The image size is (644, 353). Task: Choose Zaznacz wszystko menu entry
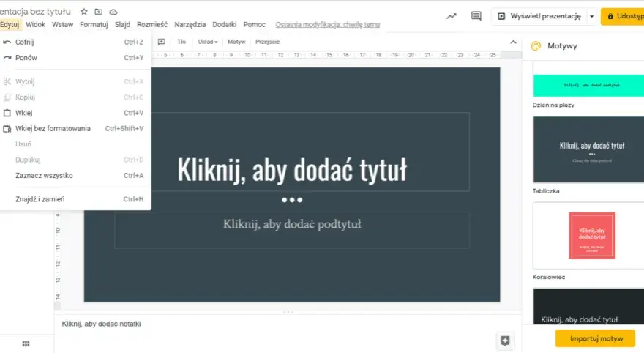(75, 175)
